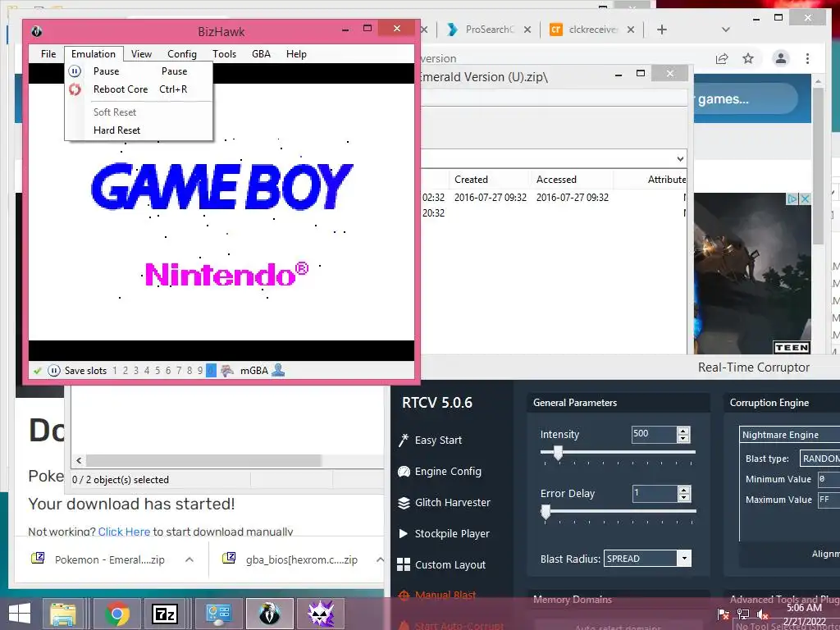The height and width of the screenshot is (630, 840).
Task: Bookmark the page with star icon
Action: (748, 58)
